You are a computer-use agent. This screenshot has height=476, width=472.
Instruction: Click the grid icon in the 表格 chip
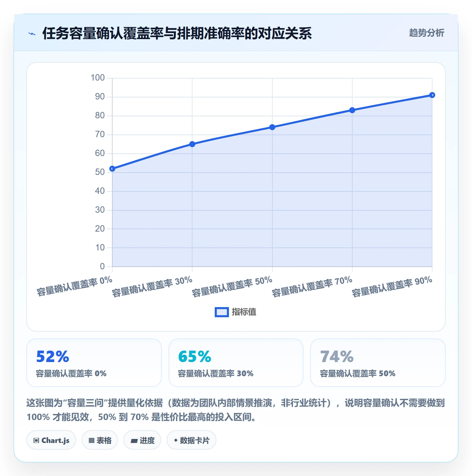(x=91, y=441)
